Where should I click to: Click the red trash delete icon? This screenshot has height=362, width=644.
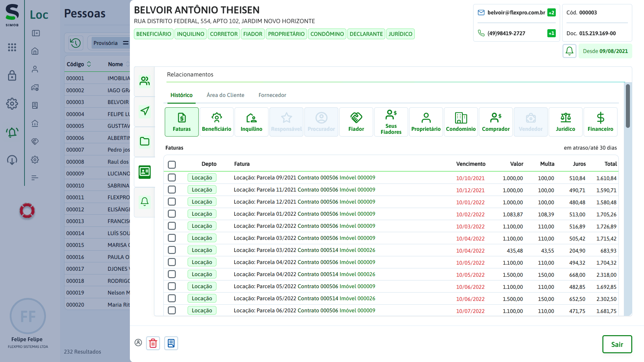pyautogui.click(x=153, y=343)
